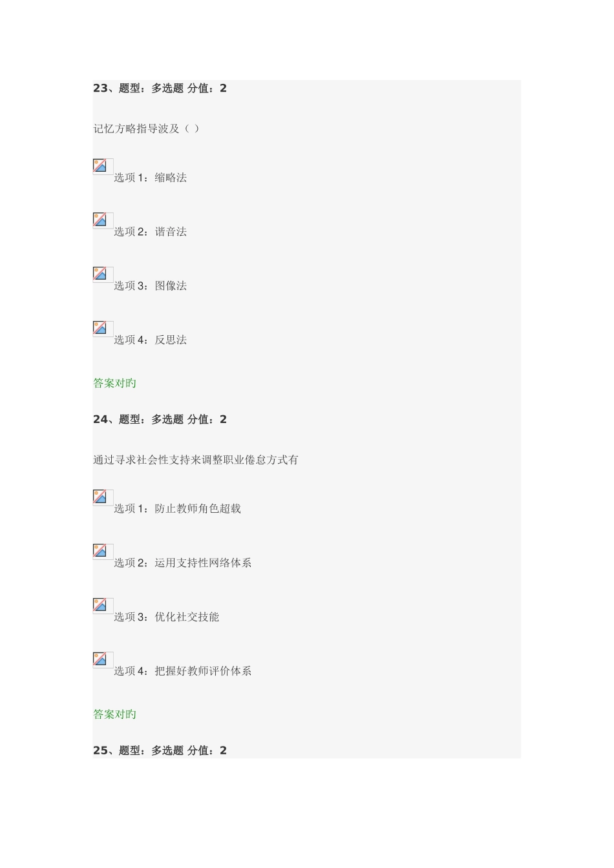Click the image icon beside 选项1：缩略法
The width and height of the screenshot is (614, 868).
coord(101,166)
